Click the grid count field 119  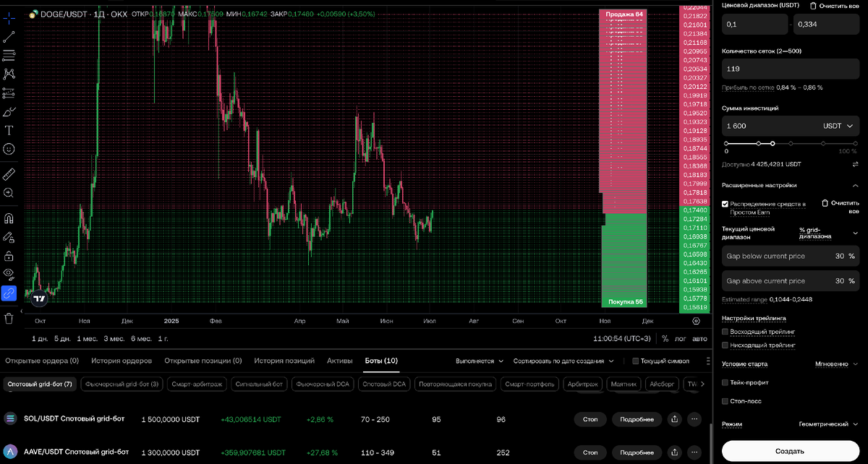coord(790,69)
